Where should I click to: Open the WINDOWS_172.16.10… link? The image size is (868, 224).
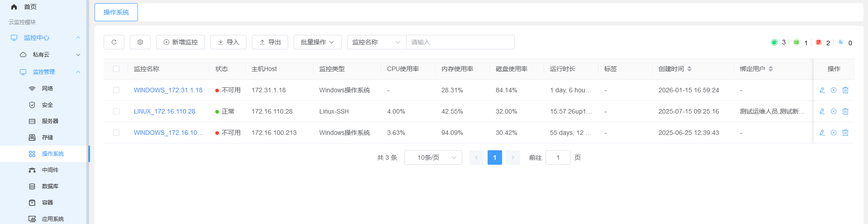(x=168, y=133)
